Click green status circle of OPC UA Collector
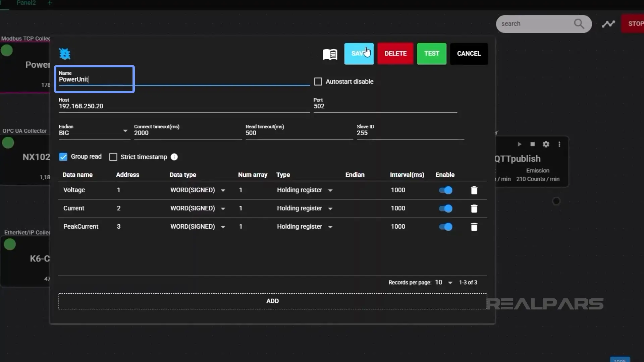644x362 pixels. [x=8, y=143]
